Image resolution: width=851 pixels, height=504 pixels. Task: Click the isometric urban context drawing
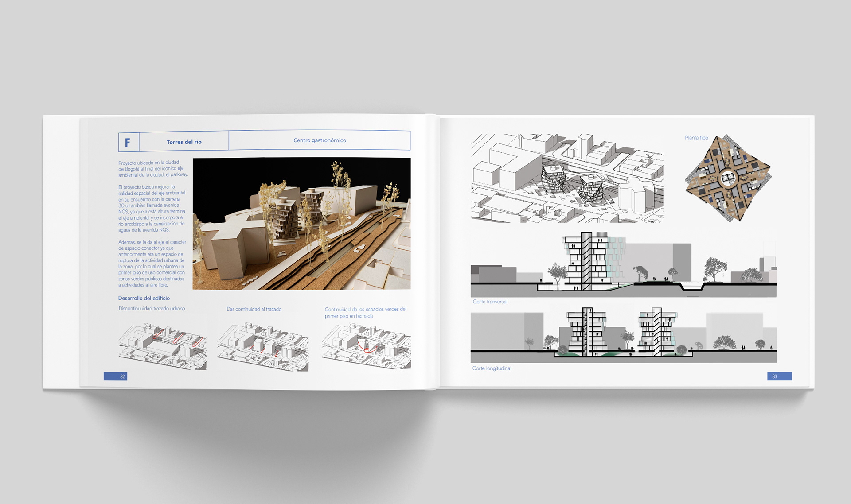[x=567, y=178]
